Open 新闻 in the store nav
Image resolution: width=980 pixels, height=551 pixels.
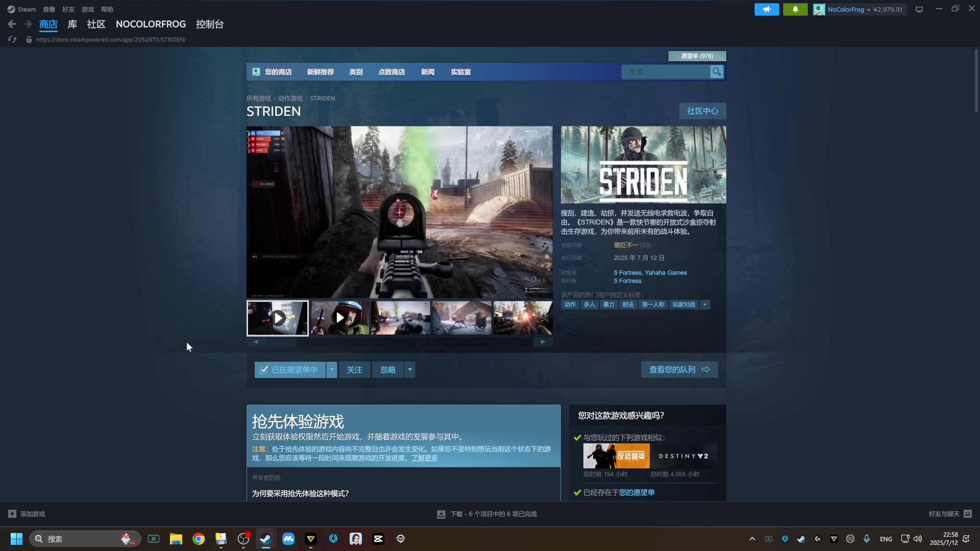(x=428, y=72)
